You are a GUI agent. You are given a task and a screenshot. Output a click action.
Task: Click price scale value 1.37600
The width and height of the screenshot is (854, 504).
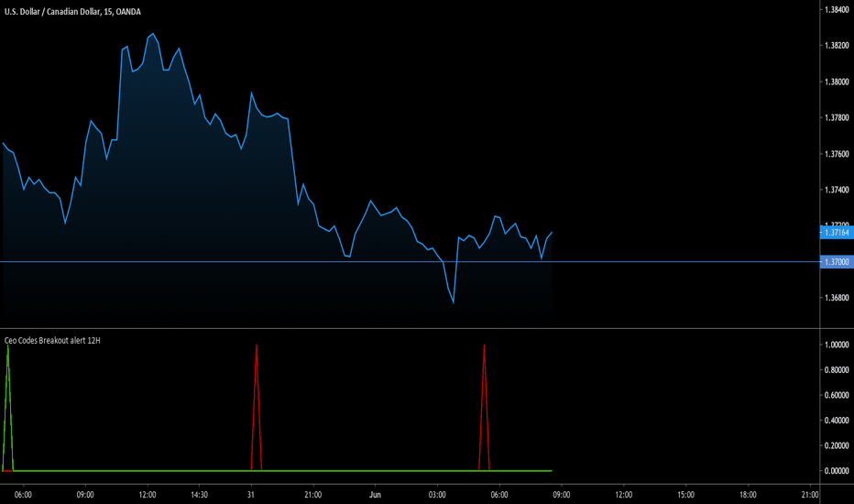click(837, 154)
